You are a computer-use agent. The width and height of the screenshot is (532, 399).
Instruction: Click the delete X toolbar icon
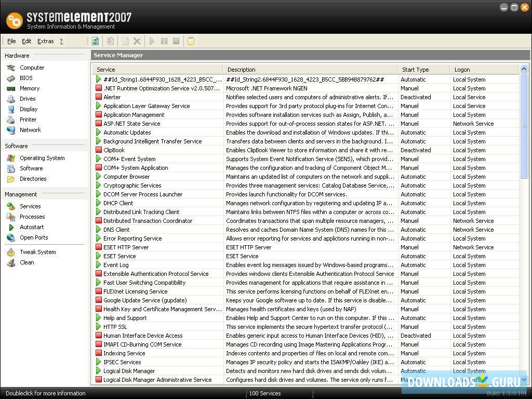pos(137,42)
